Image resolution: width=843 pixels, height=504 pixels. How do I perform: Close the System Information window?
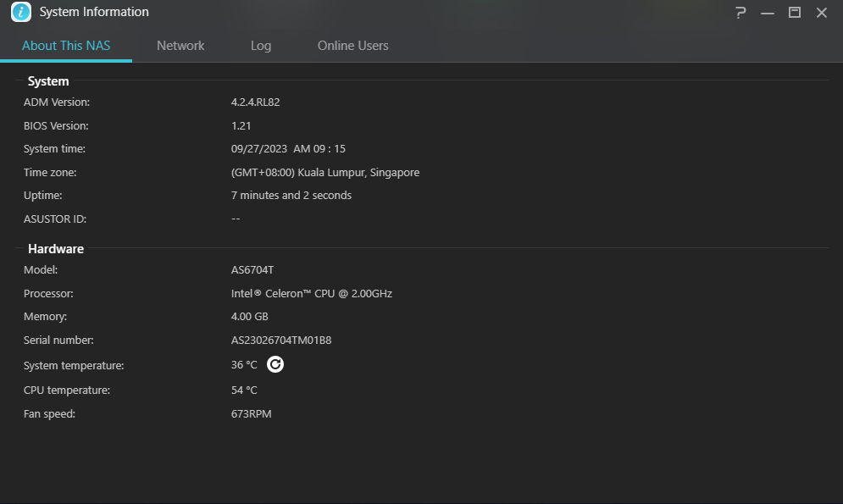click(x=822, y=13)
